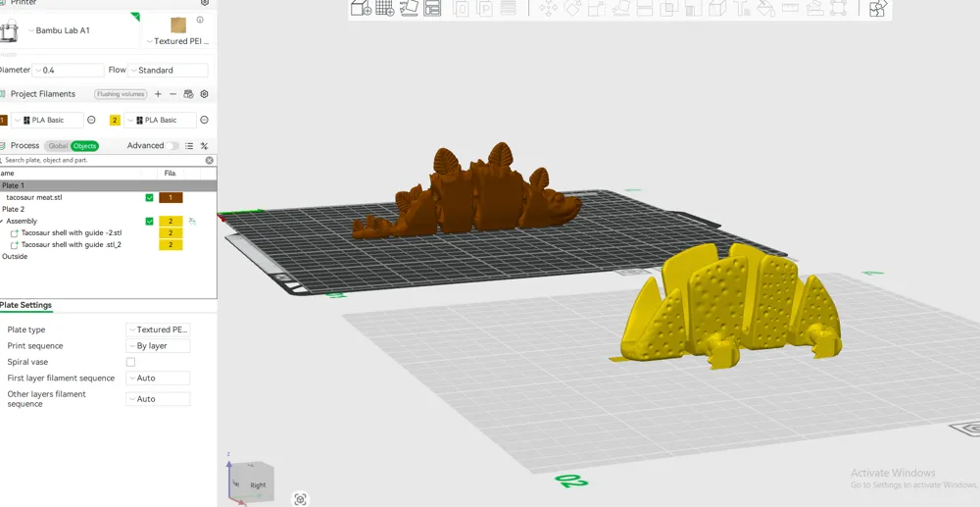The height and width of the screenshot is (507, 980).
Task: Clear the object search field
Action: coord(210,160)
